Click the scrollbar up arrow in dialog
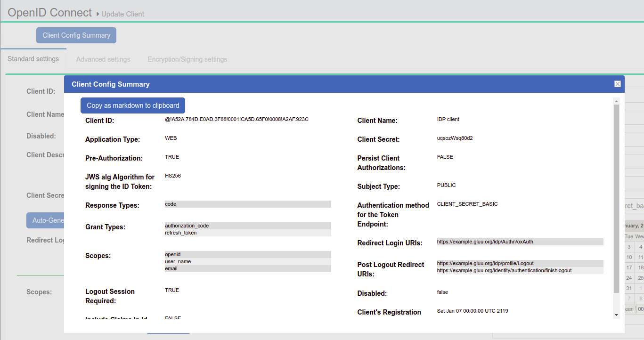The height and width of the screenshot is (340, 644). (x=616, y=101)
